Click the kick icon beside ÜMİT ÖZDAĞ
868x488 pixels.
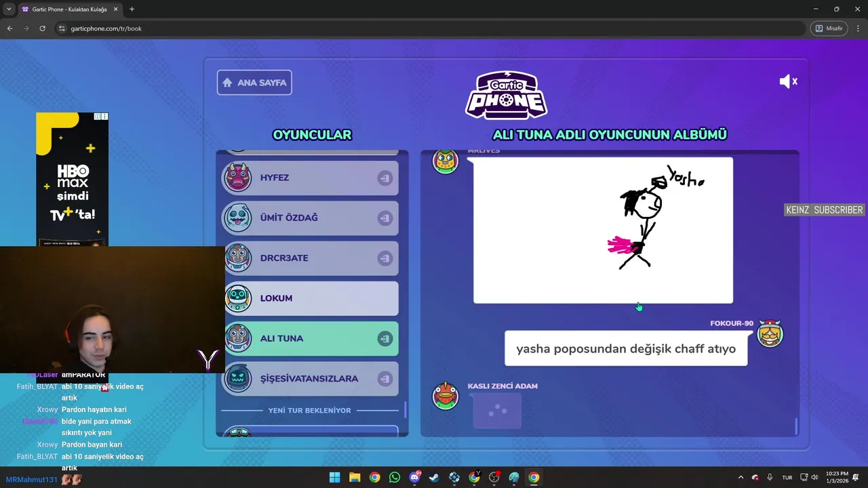tap(384, 218)
